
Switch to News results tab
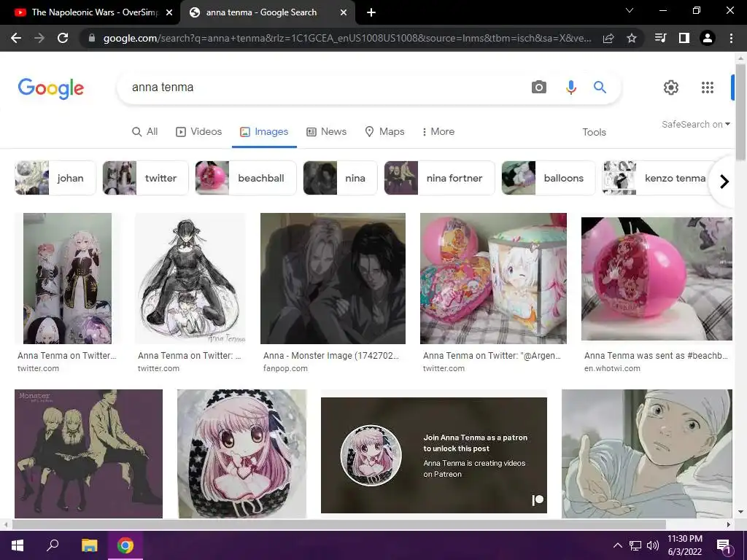326,131
